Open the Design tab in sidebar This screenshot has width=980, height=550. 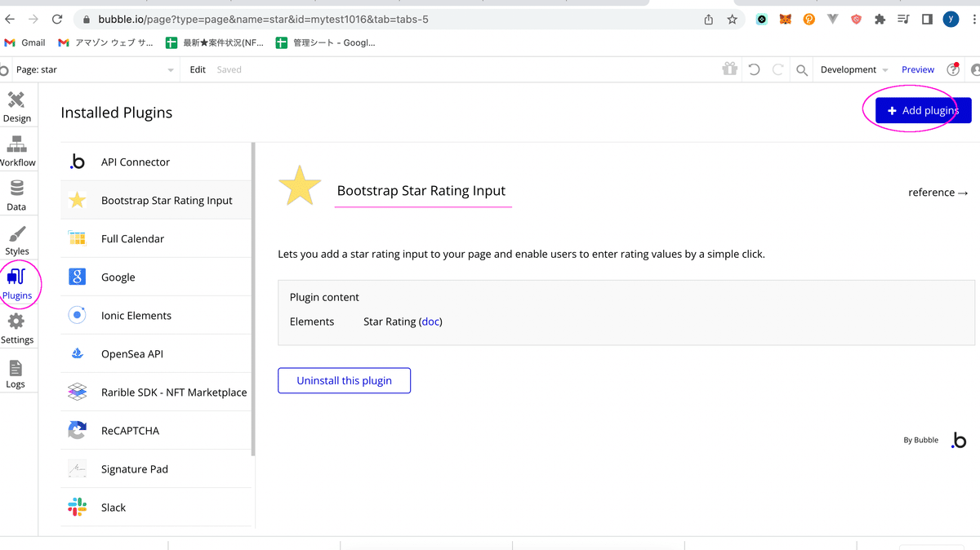click(16, 107)
